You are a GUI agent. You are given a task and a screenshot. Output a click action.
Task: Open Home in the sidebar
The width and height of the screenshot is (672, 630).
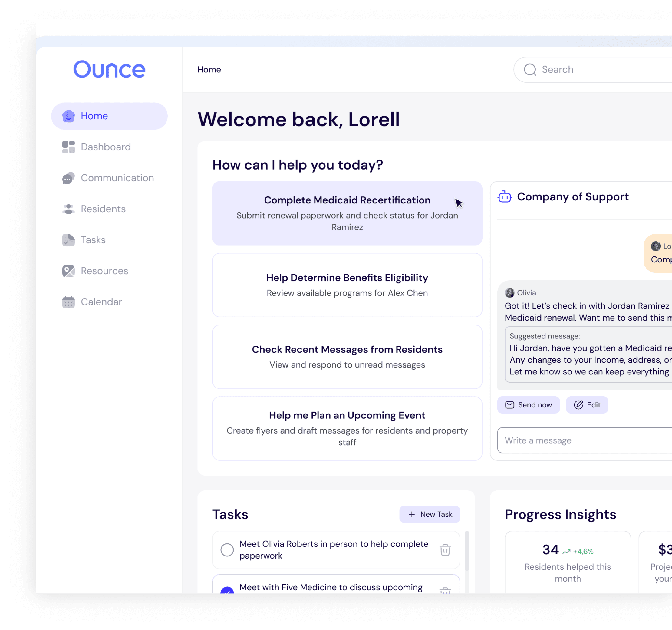pyautogui.click(x=109, y=116)
